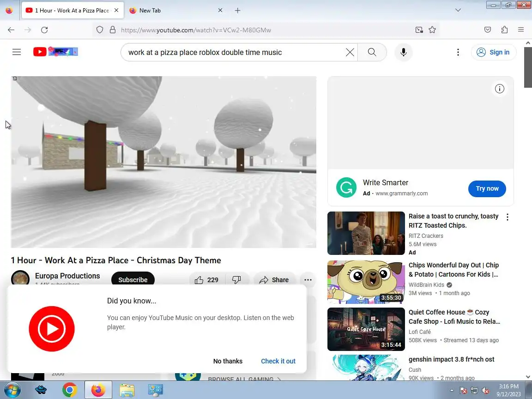Open picture-in-picture icon in address bar

[419, 30]
